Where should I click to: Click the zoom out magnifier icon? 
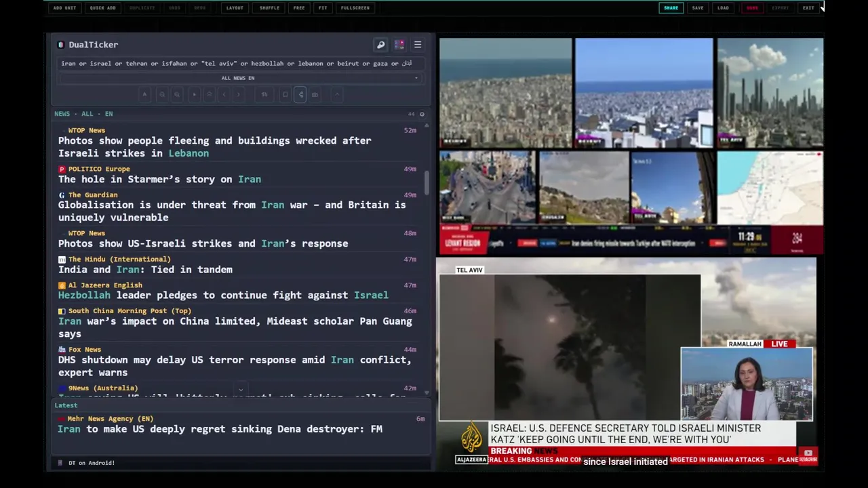(x=162, y=95)
